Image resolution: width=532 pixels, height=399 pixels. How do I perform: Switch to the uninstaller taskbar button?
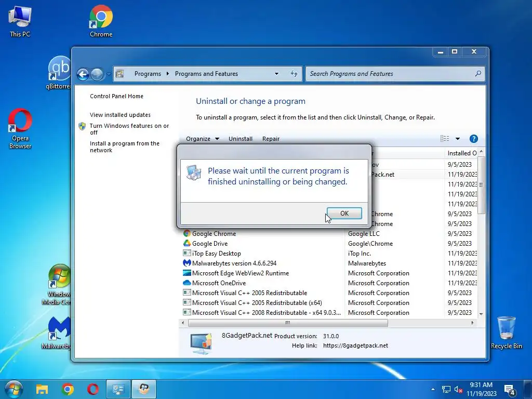144,389
